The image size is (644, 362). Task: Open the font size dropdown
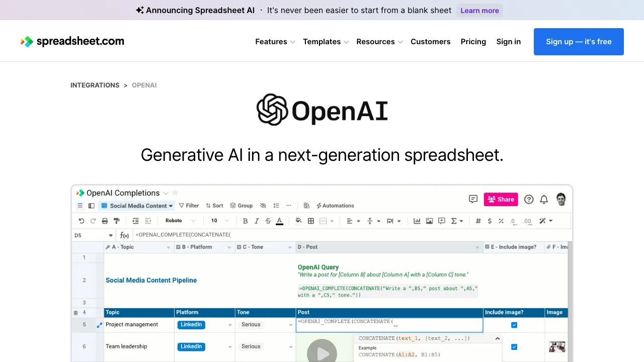[216, 220]
